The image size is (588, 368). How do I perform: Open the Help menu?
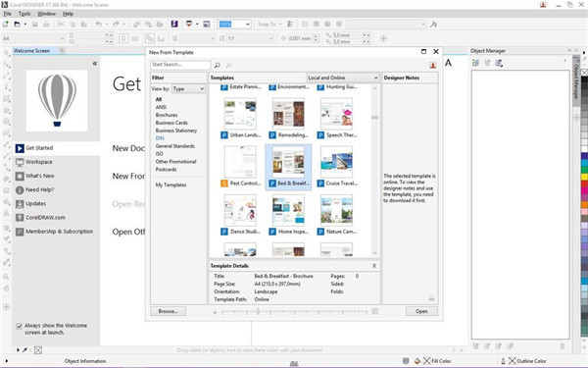[68, 14]
